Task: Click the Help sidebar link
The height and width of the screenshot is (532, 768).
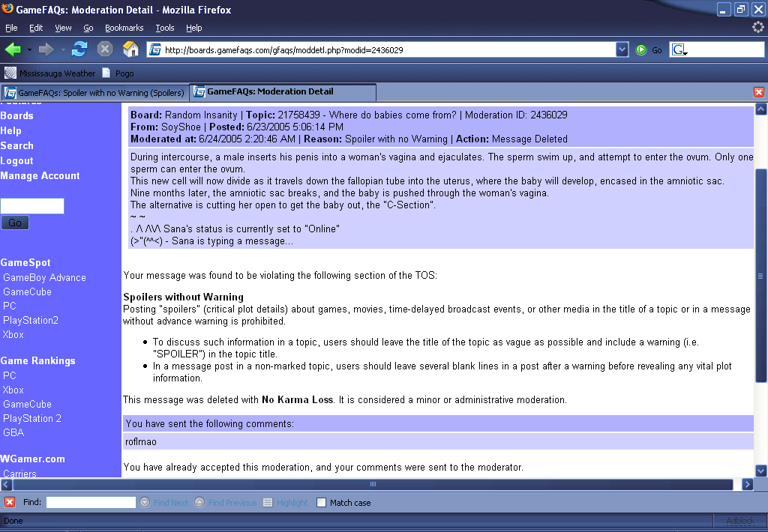Action: tap(10, 131)
